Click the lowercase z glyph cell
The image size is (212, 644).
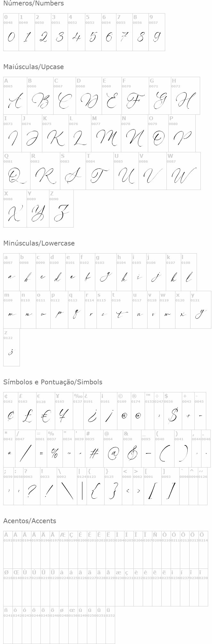click(12, 352)
